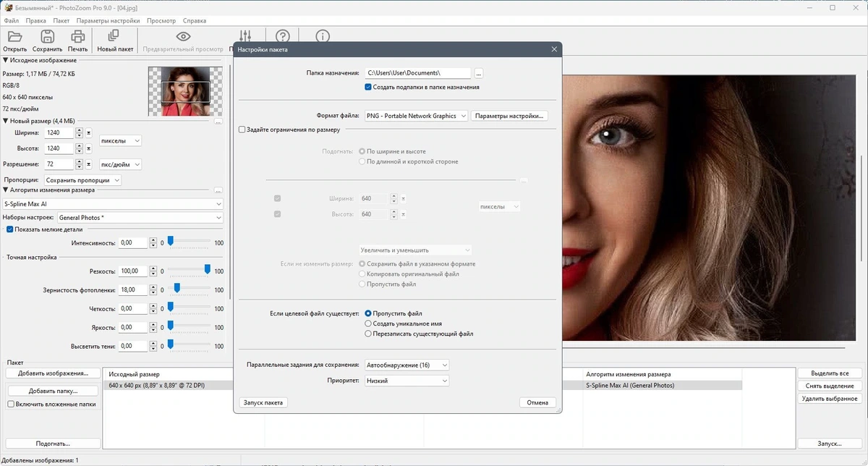The image size is (868, 466).
Task: Collapse the Исходное изображение section
Action: [x=6, y=60]
